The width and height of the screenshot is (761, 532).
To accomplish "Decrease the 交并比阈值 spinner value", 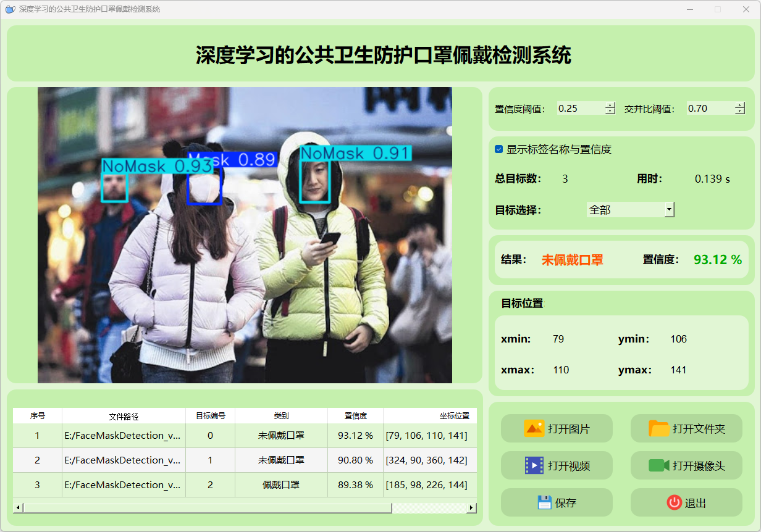I will 740,112.
